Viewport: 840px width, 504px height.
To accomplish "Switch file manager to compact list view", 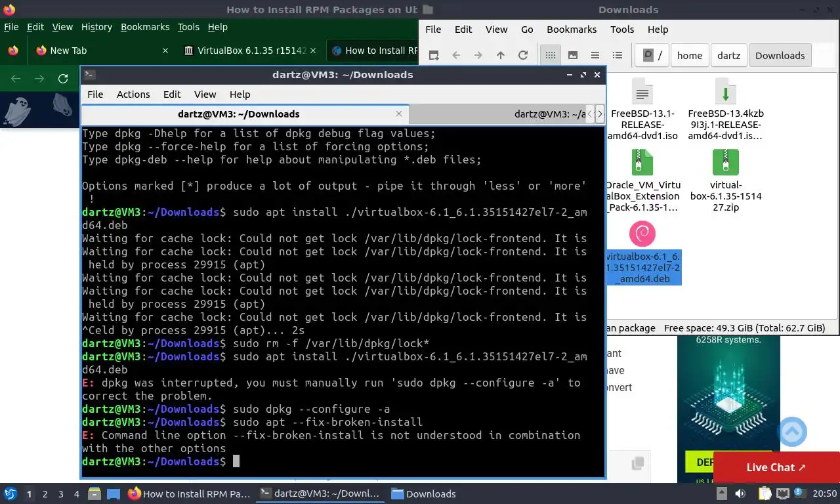I will point(595,56).
